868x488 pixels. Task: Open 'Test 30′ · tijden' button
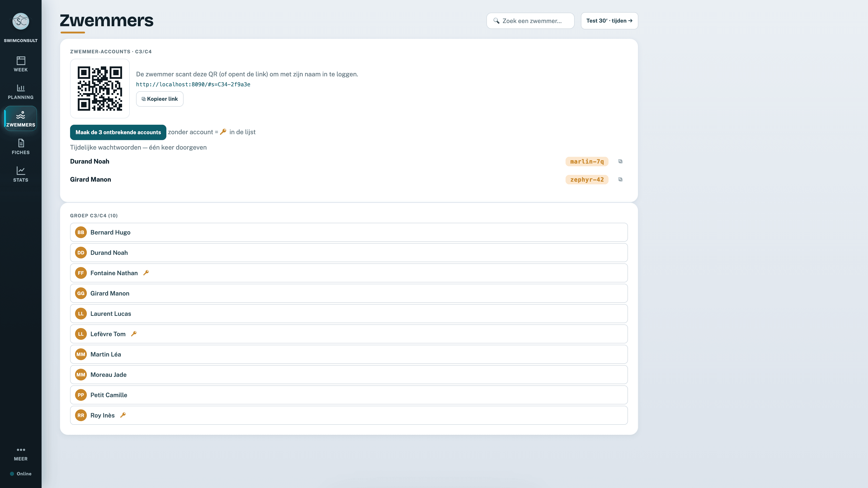click(x=609, y=21)
